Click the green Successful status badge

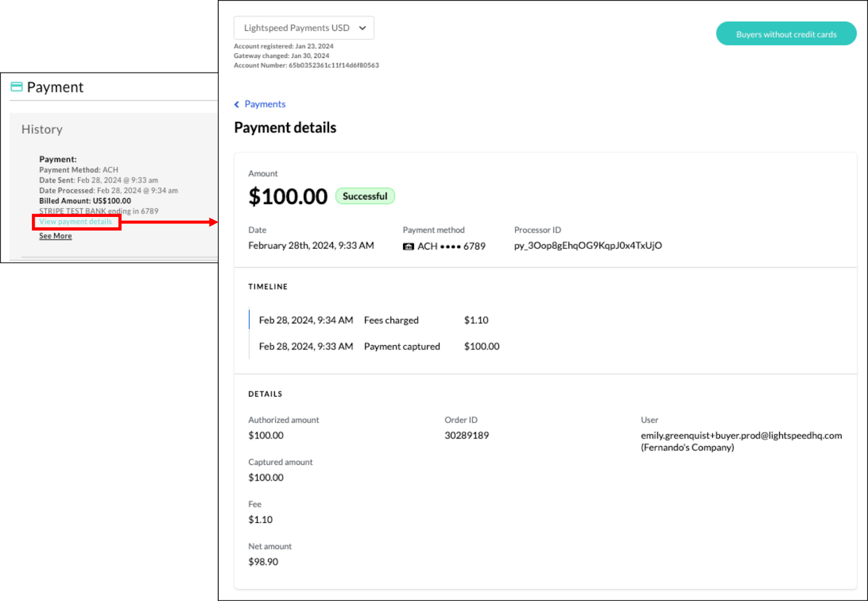(x=365, y=196)
